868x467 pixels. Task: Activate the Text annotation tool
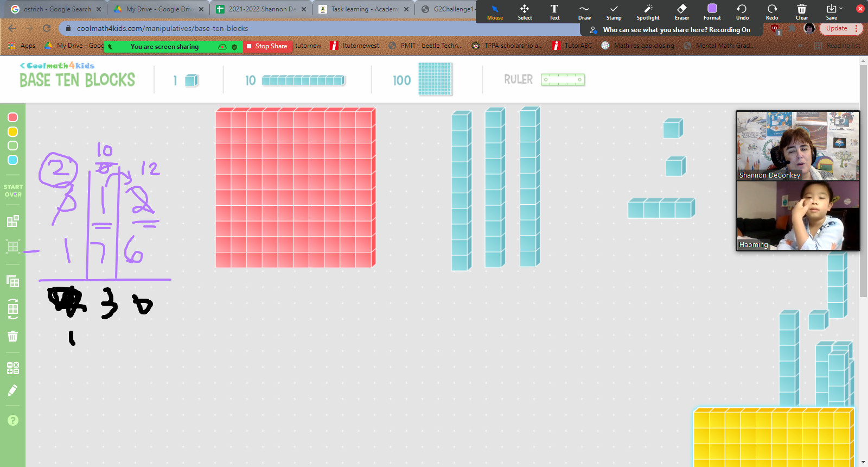554,12
